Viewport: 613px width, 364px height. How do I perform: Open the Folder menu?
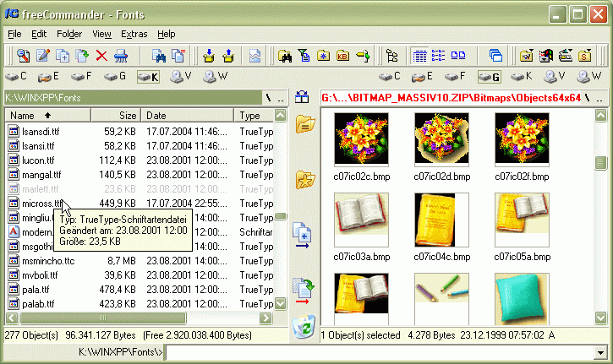pos(69,34)
